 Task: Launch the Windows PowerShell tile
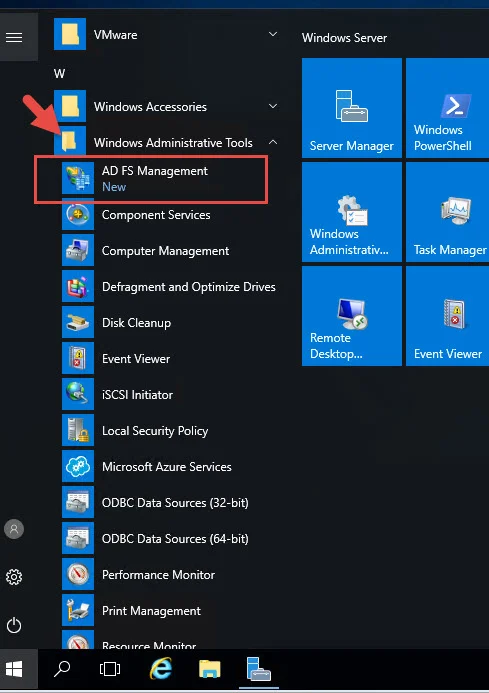(447, 108)
